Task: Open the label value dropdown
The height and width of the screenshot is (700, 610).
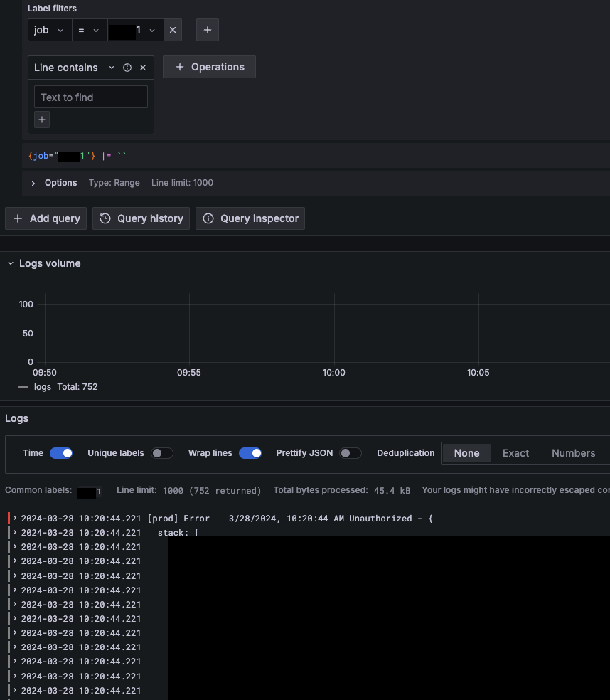Action: (x=135, y=30)
